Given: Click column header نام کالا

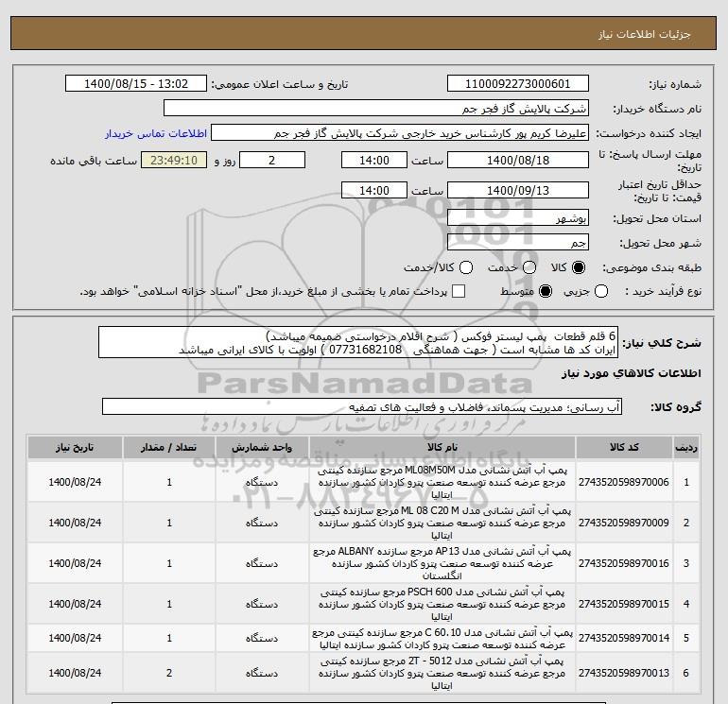Looking at the screenshot, I should [x=442, y=447].
